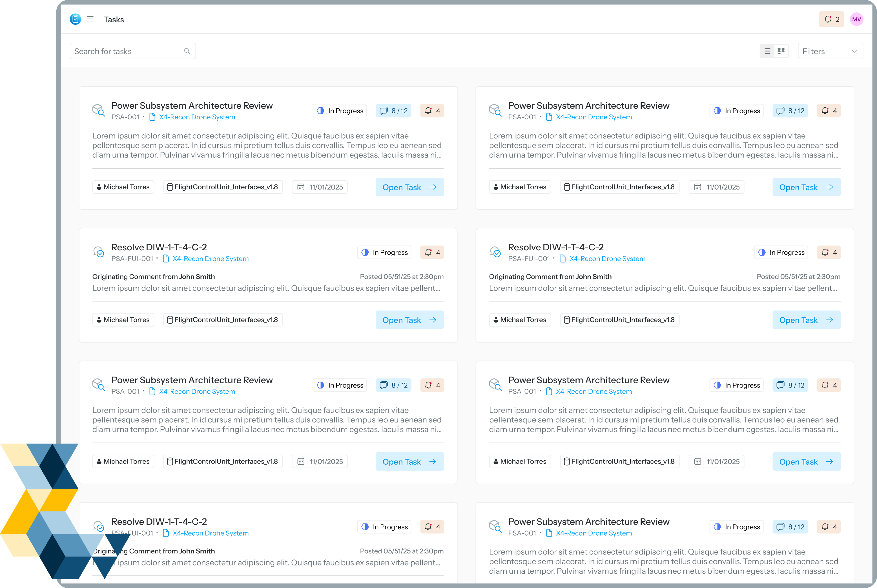Screen dimensions: 877x588
Task: Open X4-Recon Drone System link in first card
Action: pos(197,117)
